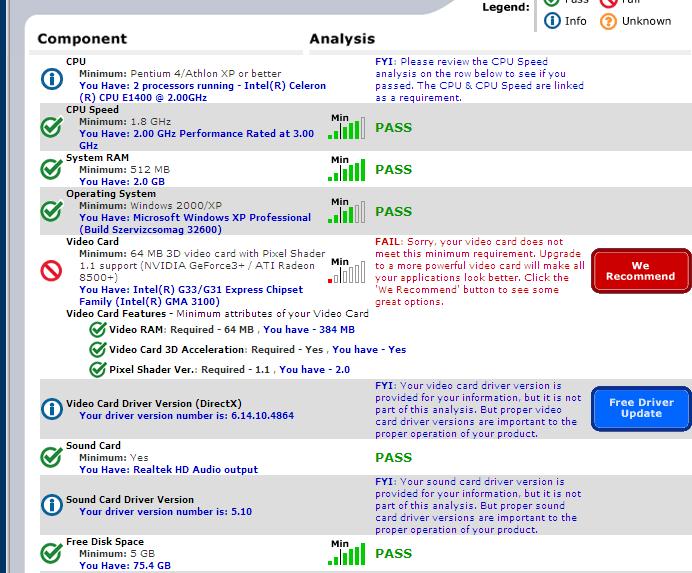Click the green check icon beside Sound Card
Image resolution: width=692 pixels, height=573 pixels.
point(51,457)
